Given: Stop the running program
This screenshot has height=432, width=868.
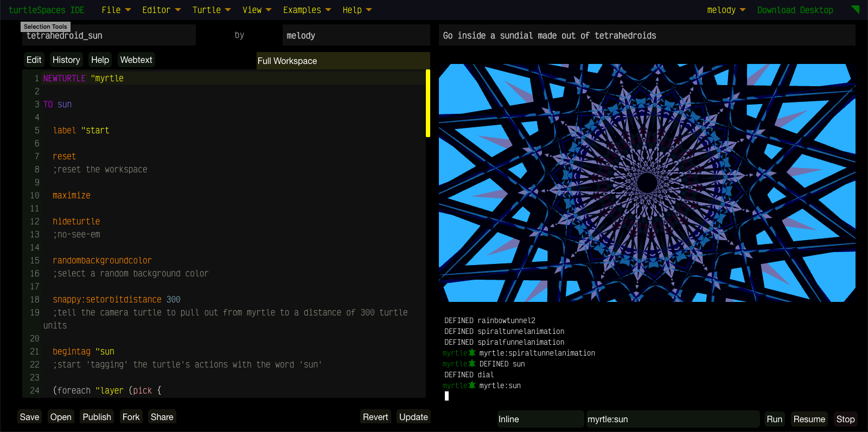Looking at the screenshot, I should click(845, 419).
